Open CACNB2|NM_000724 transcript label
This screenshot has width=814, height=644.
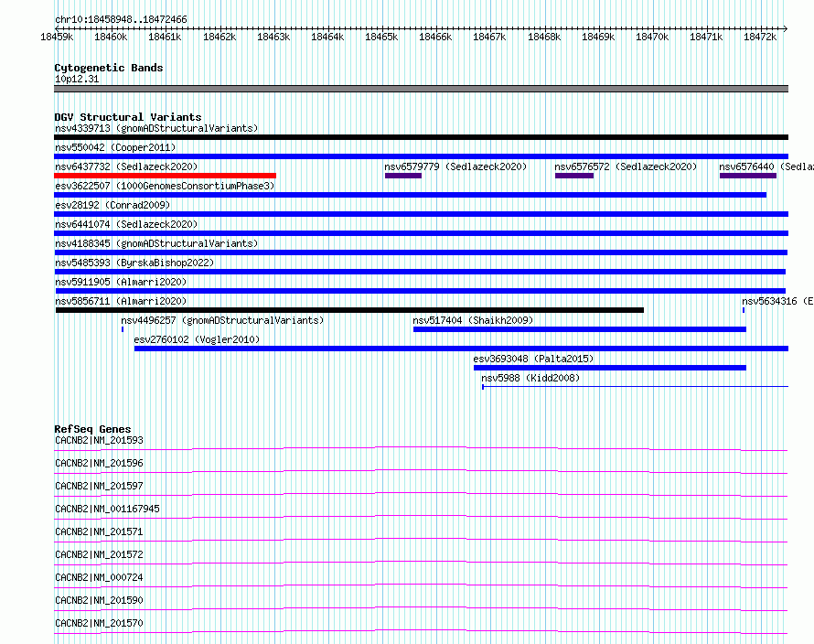(99, 577)
